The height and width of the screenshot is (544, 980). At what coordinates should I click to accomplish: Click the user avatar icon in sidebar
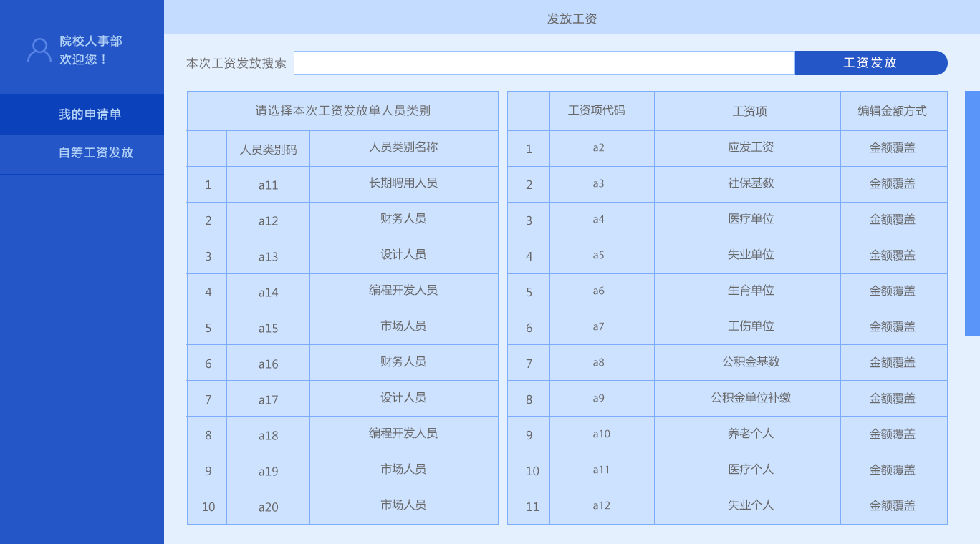39,50
